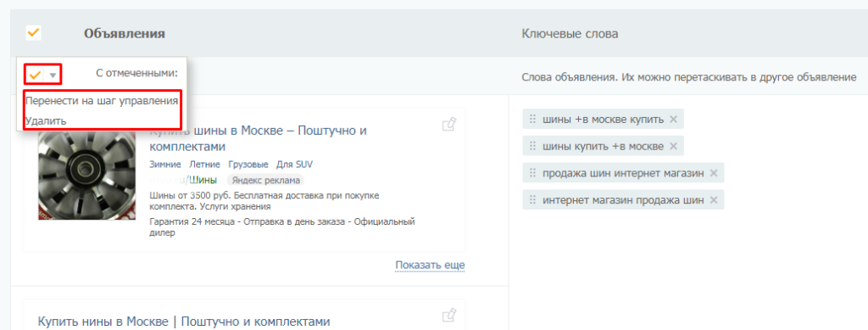Screen dimensions: 868x330
Task: Open the bulk selection dropdown arrow
Action: coord(52,75)
